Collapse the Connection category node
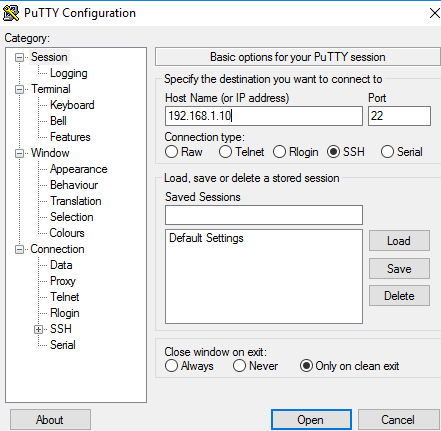This screenshot has width=441, height=431. point(19,249)
